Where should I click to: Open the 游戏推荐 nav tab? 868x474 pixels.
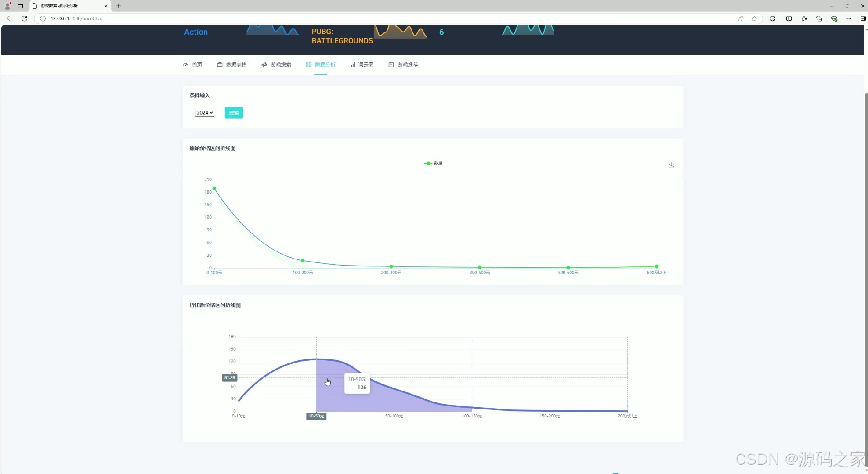click(x=403, y=65)
